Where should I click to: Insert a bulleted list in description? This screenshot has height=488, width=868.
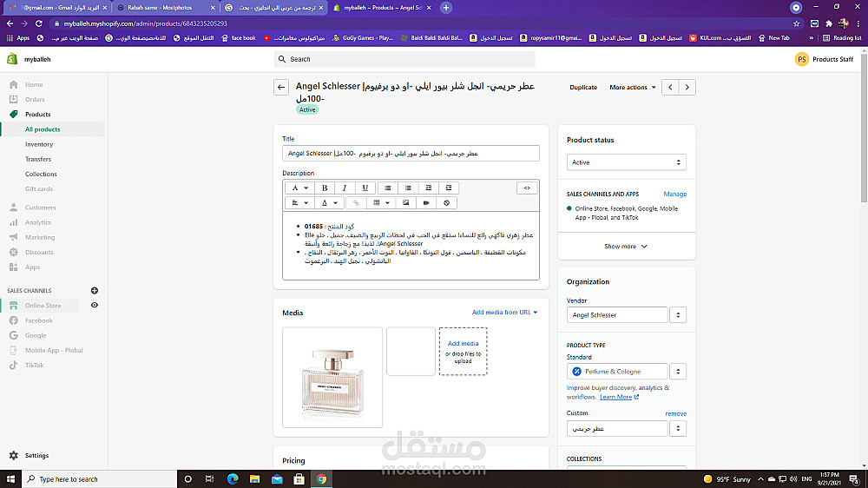(387, 188)
